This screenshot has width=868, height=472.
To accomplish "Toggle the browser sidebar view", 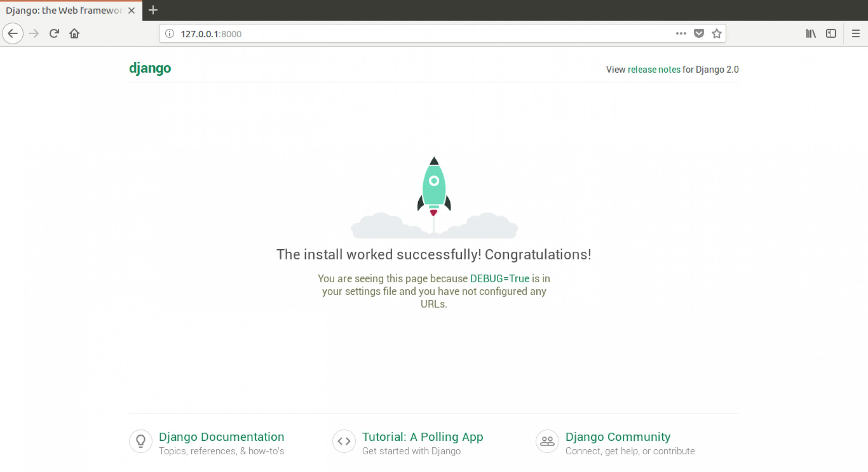I will click(x=831, y=33).
